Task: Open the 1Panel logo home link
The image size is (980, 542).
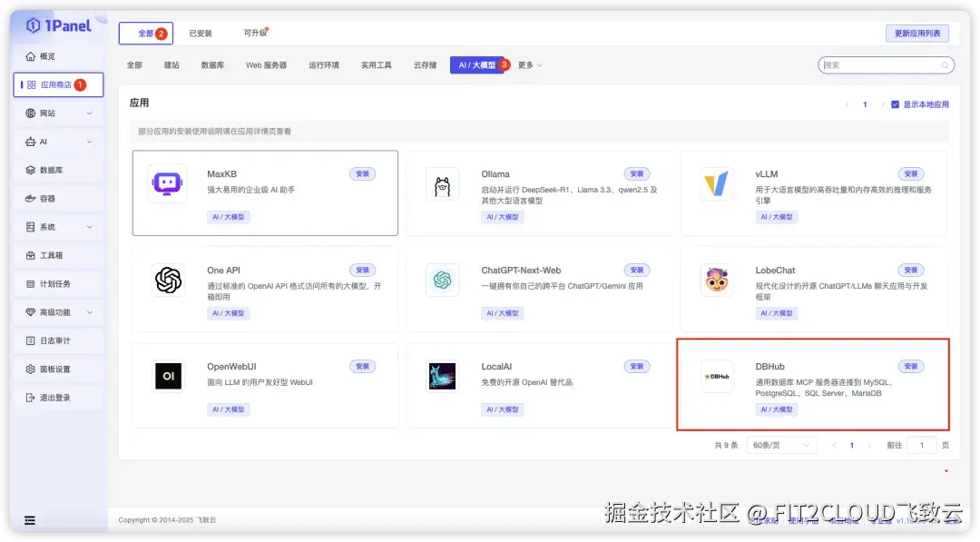Action: 58,25
